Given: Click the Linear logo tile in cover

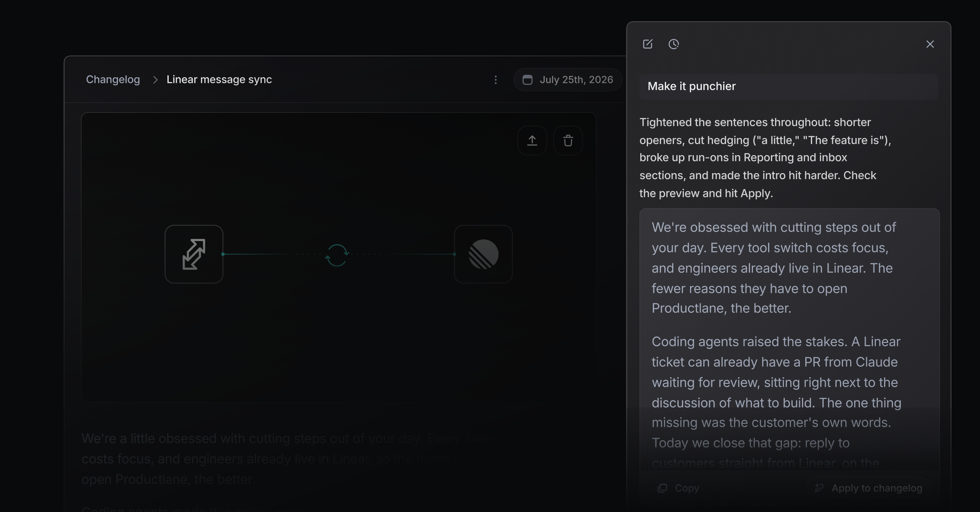Looking at the screenshot, I should point(483,254).
